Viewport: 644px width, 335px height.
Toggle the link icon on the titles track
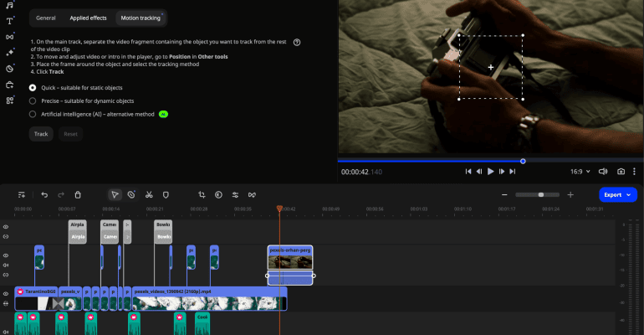click(6, 237)
